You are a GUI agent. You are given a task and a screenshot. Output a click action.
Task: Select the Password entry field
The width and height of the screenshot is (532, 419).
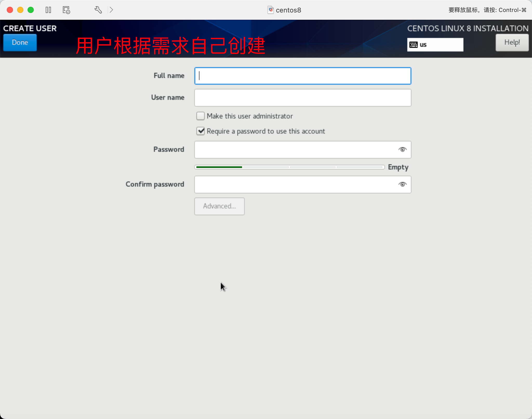tap(295, 150)
